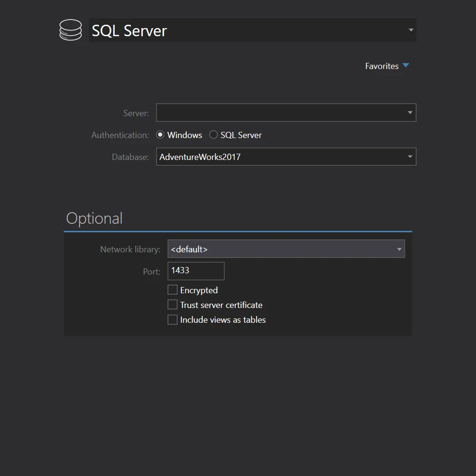Select SQL Server authentication
Image resolution: width=476 pixels, height=476 pixels.
(x=213, y=135)
